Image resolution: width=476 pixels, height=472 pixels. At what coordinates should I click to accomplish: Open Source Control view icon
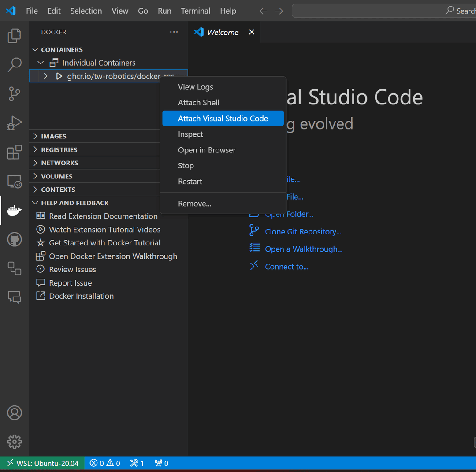[15, 93]
